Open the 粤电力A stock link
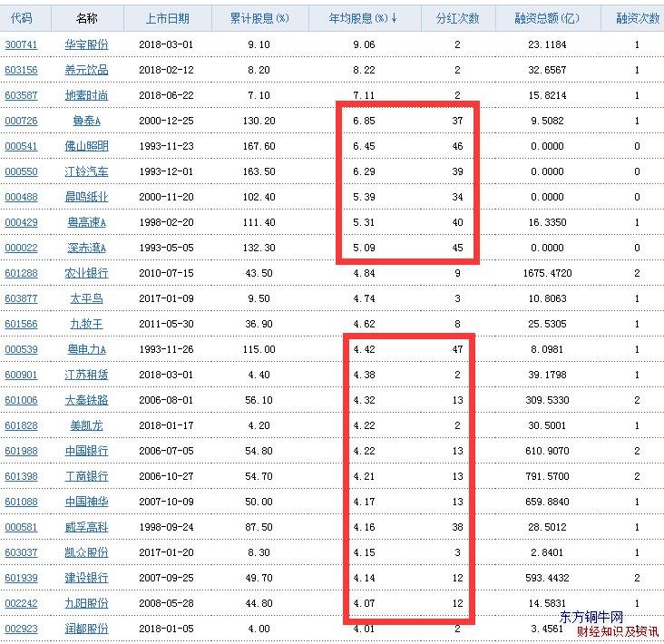Viewport: 664px width, 644px height. (86, 349)
